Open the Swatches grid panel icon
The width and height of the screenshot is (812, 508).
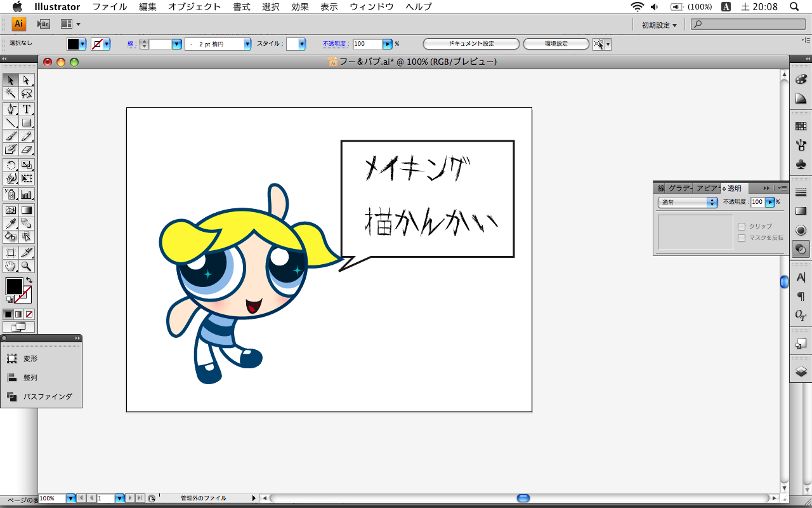[801, 126]
